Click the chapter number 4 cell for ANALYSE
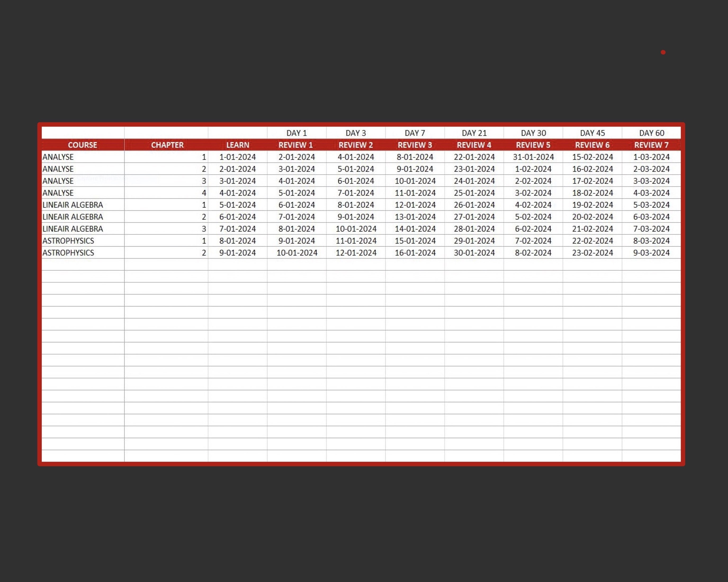This screenshot has height=582, width=728. coord(203,193)
